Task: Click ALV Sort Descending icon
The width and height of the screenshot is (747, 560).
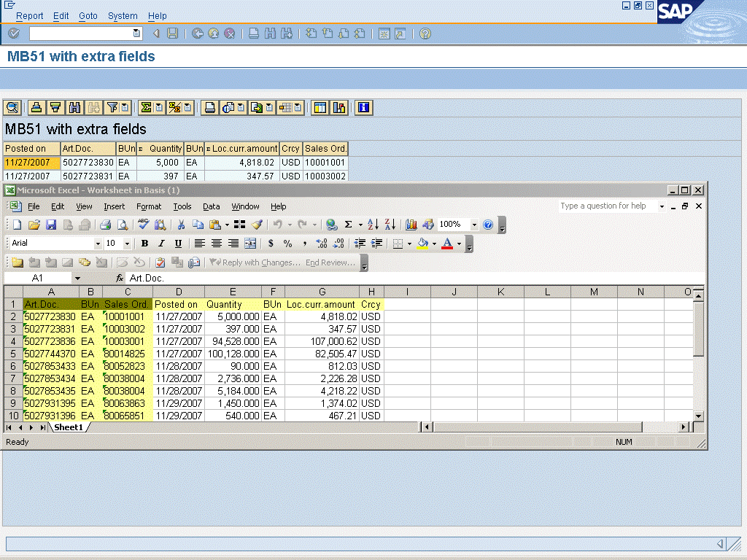Action: click(55, 108)
